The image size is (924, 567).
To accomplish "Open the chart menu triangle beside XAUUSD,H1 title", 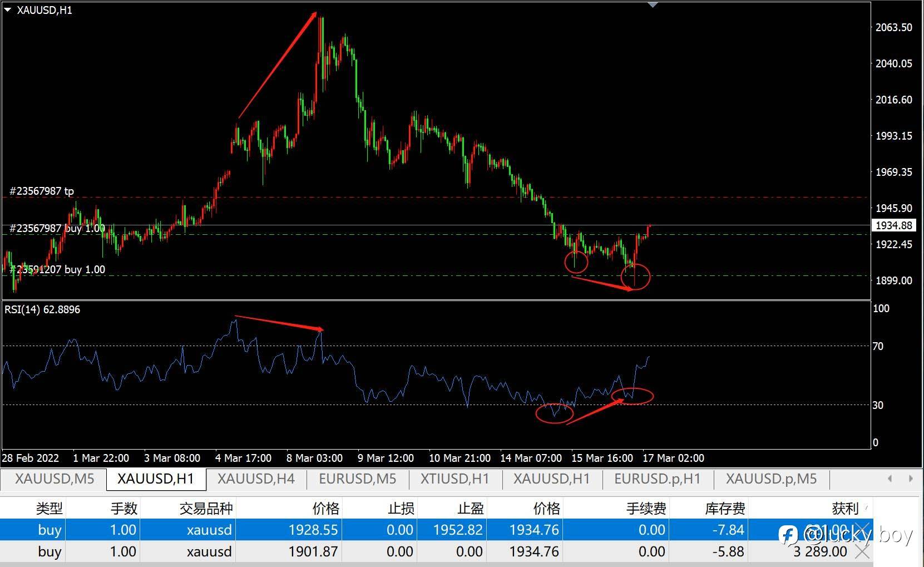I will tap(8, 10).
